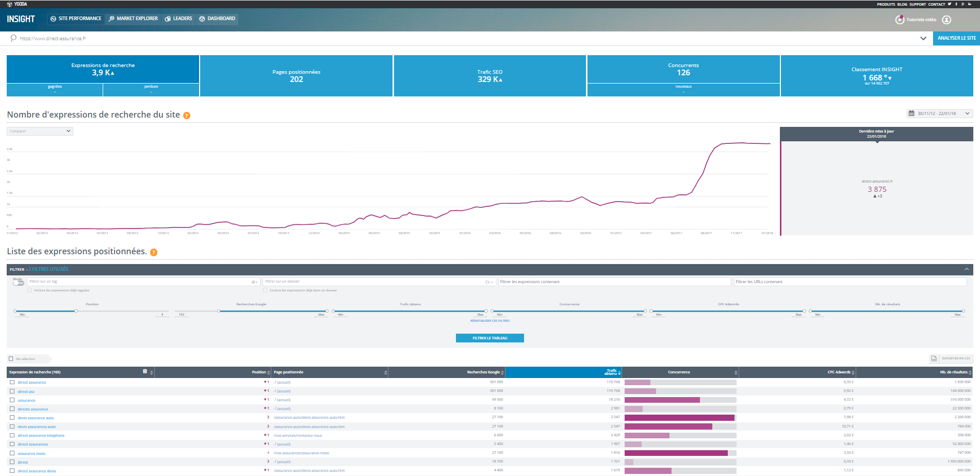
Task: Click the Position slider right handle
Action: pos(76,311)
